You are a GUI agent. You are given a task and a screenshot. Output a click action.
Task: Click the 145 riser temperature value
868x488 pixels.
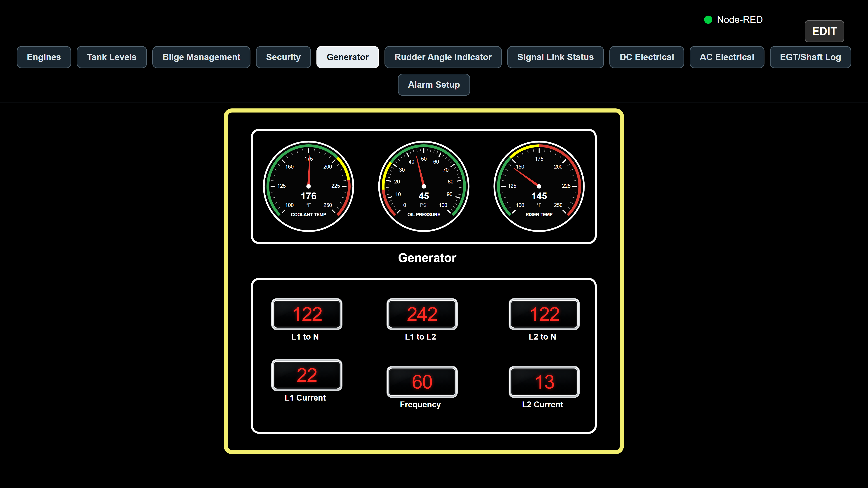tap(539, 196)
